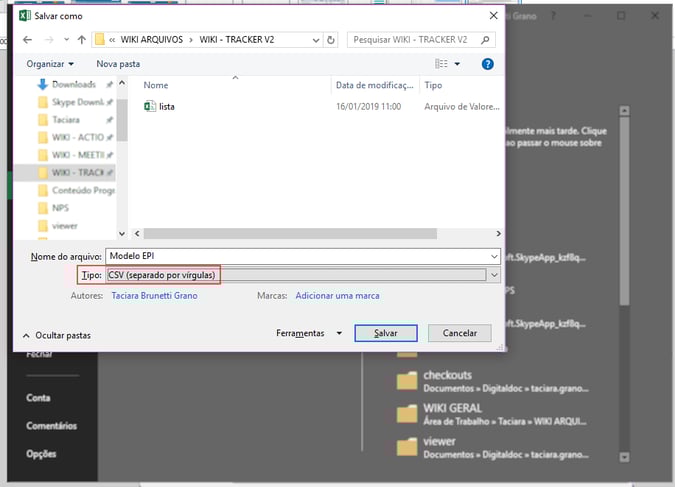
Task: Click the search magnifier icon
Action: pyautogui.click(x=485, y=40)
